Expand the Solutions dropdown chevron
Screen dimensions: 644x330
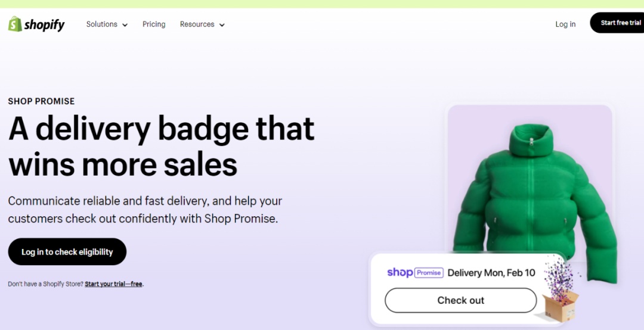[125, 25]
